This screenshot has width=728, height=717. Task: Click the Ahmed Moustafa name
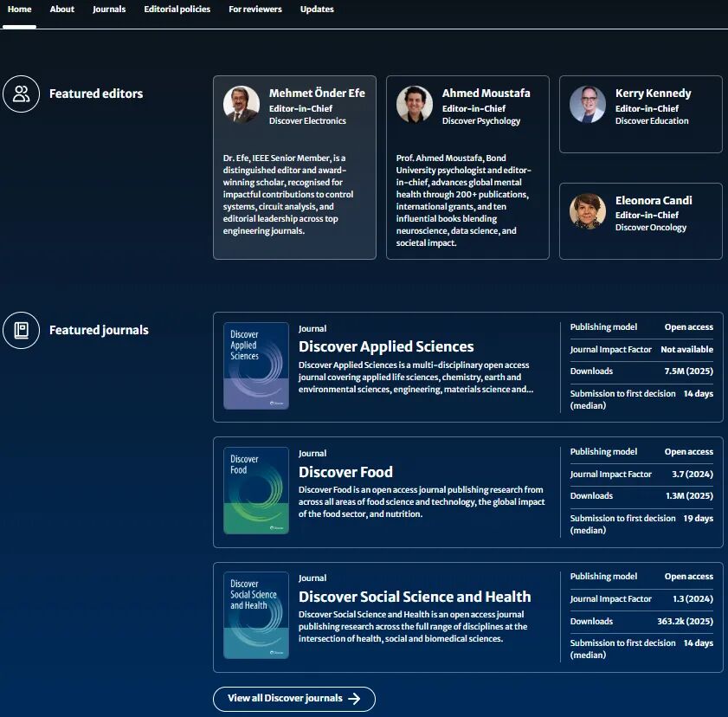coord(486,93)
